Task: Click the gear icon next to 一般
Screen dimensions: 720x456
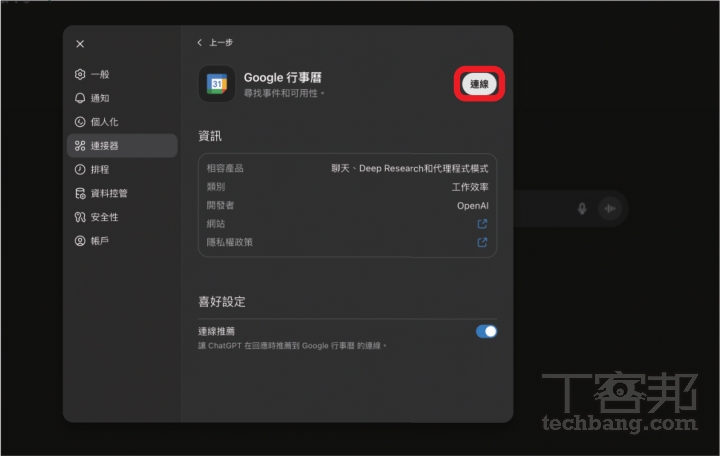Action: pos(80,74)
